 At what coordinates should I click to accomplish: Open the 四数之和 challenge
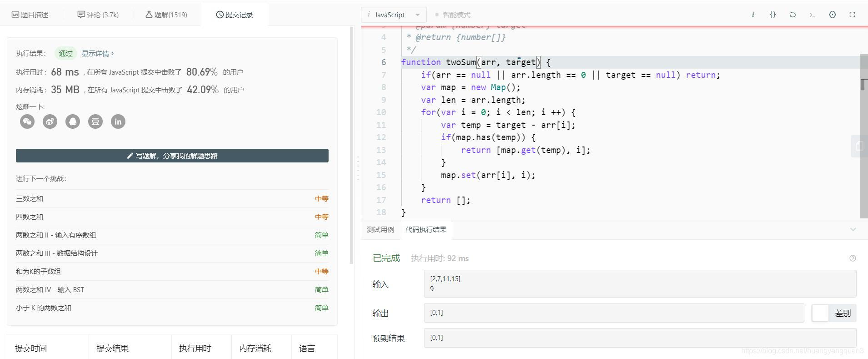(x=172, y=217)
